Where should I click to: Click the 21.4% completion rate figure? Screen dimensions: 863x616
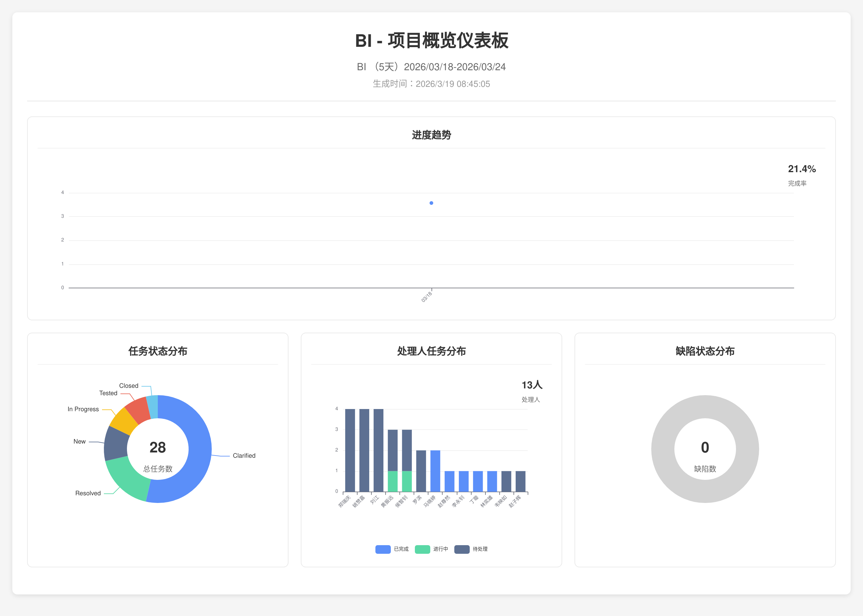pyautogui.click(x=802, y=169)
